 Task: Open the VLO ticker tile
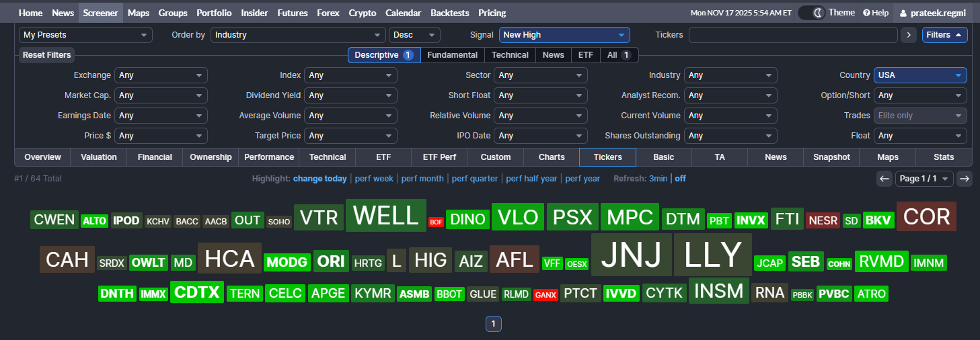(x=518, y=217)
